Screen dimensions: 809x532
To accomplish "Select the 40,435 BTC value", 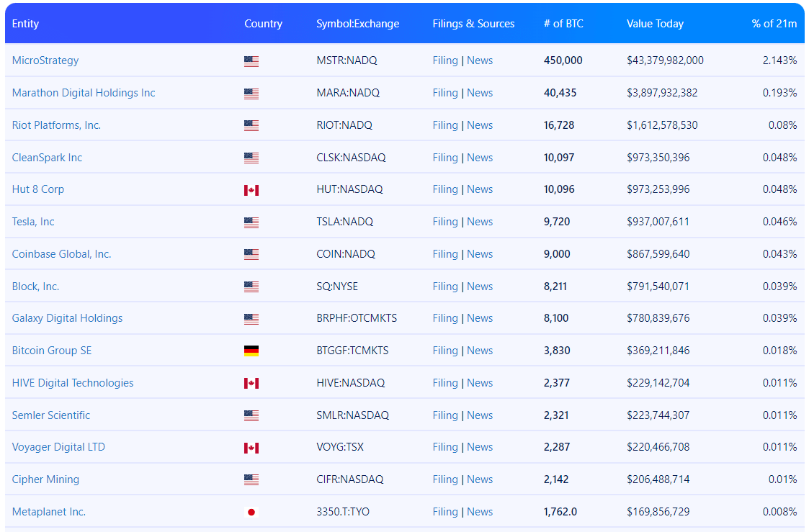I will (560, 93).
